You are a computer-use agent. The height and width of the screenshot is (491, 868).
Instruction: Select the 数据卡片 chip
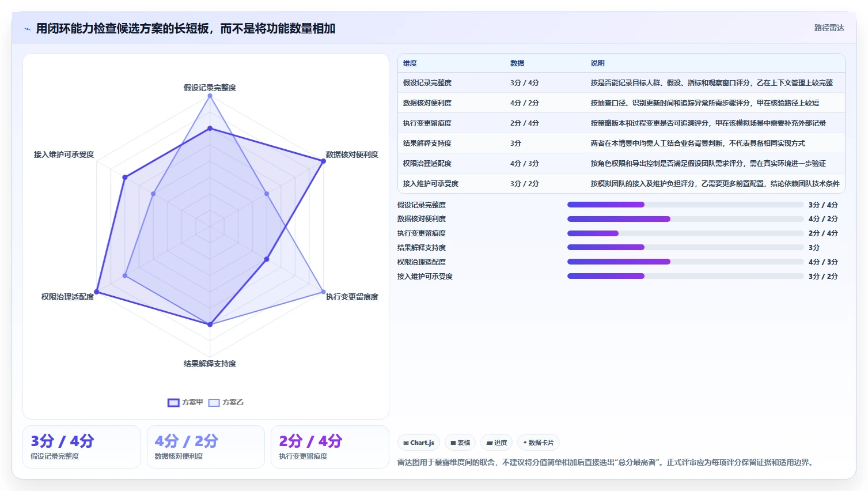click(538, 443)
